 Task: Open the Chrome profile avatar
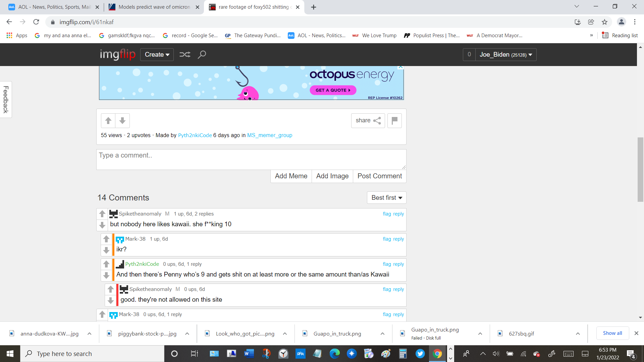(621, 22)
